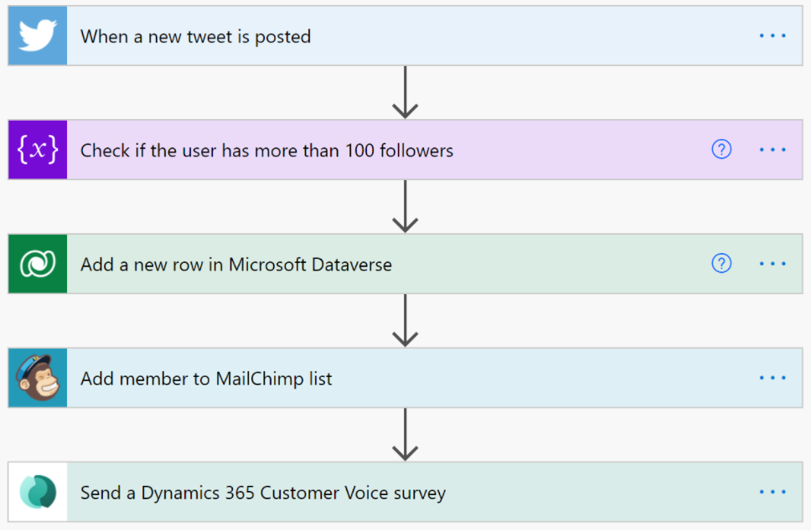Open the ellipsis menu for the Dataverse step
Screen dimensions: 811x532
coord(772,264)
